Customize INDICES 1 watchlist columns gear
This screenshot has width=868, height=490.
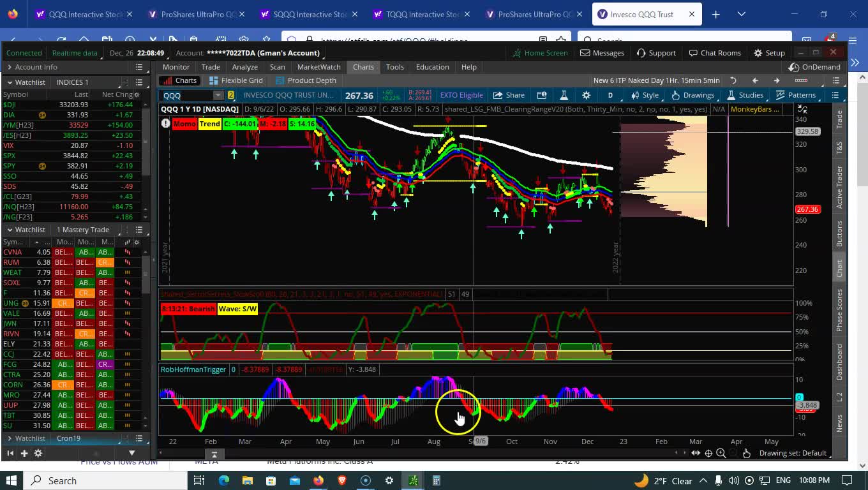coord(137,94)
